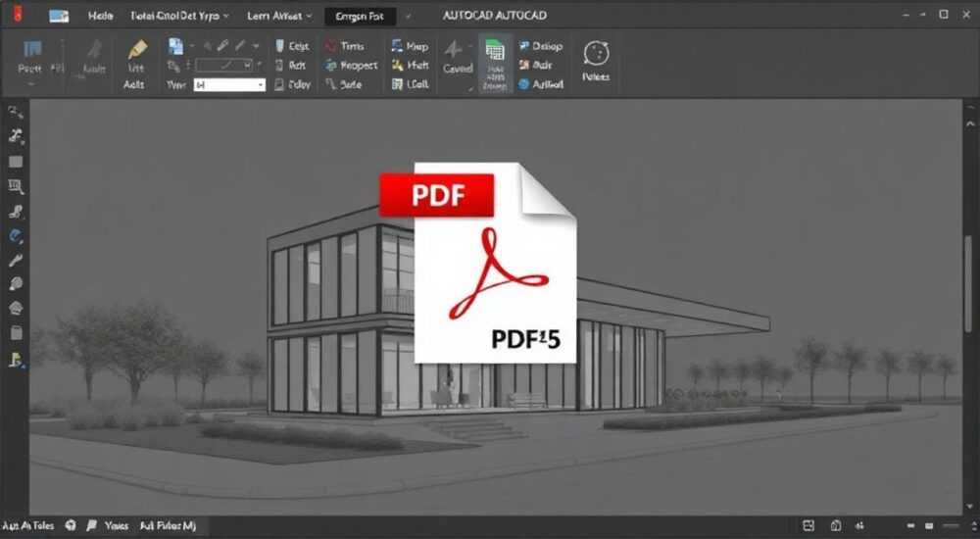
Task: Expand arrow beside the blue document icon
Action: click(x=191, y=46)
